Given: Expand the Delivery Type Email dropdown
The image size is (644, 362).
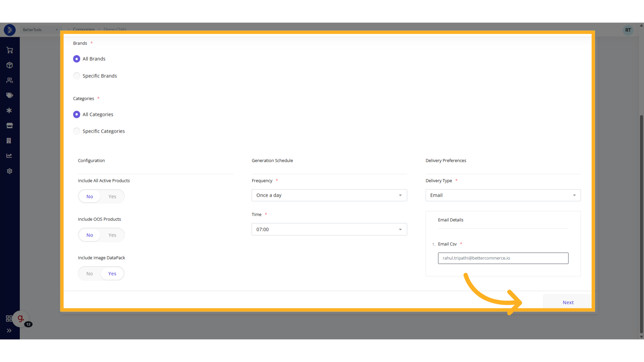Looking at the screenshot, I should [x=502, y=195].
